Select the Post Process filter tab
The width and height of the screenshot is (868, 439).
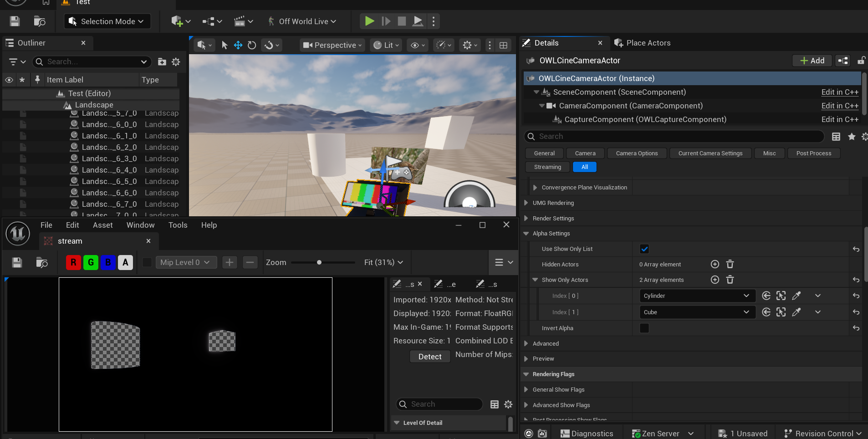tap(814, 153)
